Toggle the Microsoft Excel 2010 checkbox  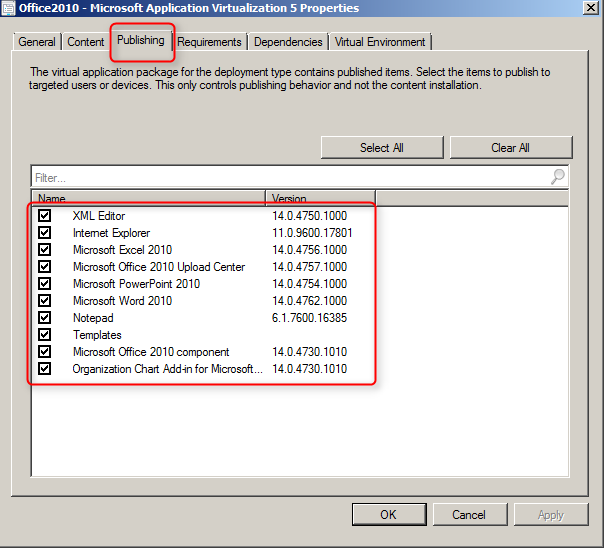point(44,249)
